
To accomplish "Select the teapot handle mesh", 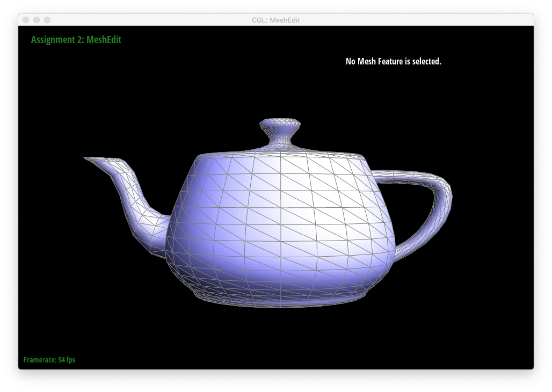I will (417, 215).
